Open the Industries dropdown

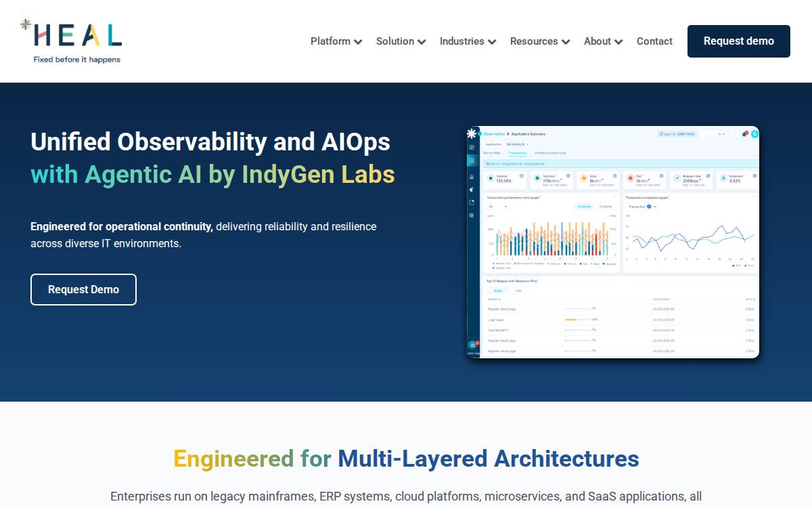[x=468, y=41]
